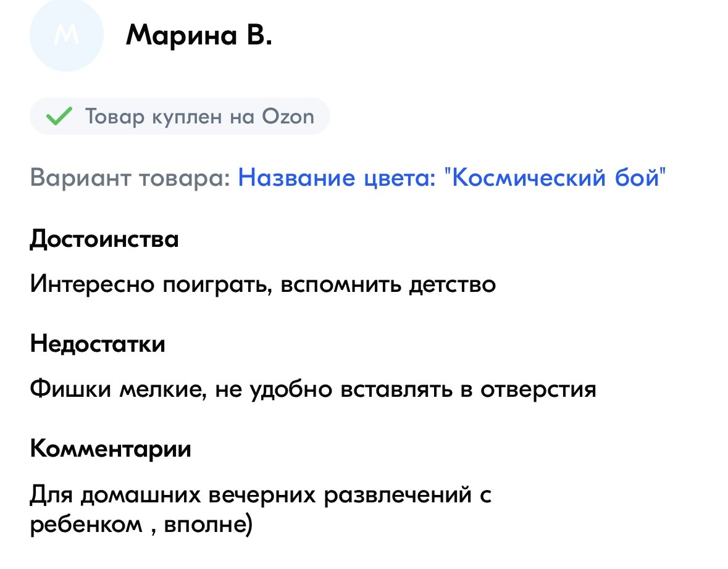This screenshot has width=728, height=569.
Task: Click the round avatar with letter М
Action: pos(67,35)
